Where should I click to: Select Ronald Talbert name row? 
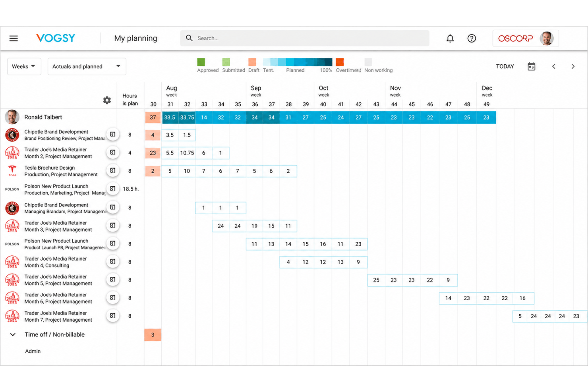coord(43,117)
